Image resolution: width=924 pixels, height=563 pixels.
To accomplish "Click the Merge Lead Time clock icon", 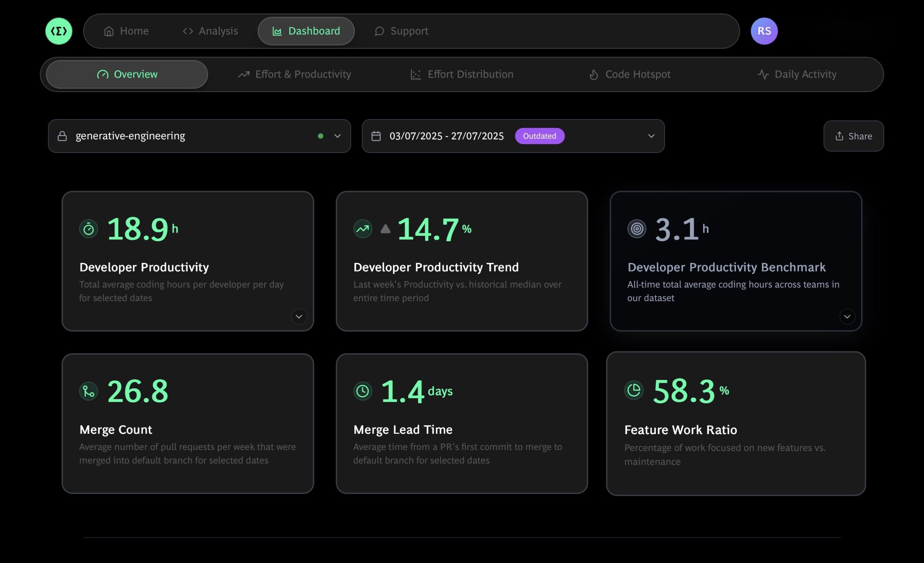I will pyautogui.click(x=363, y=391).
